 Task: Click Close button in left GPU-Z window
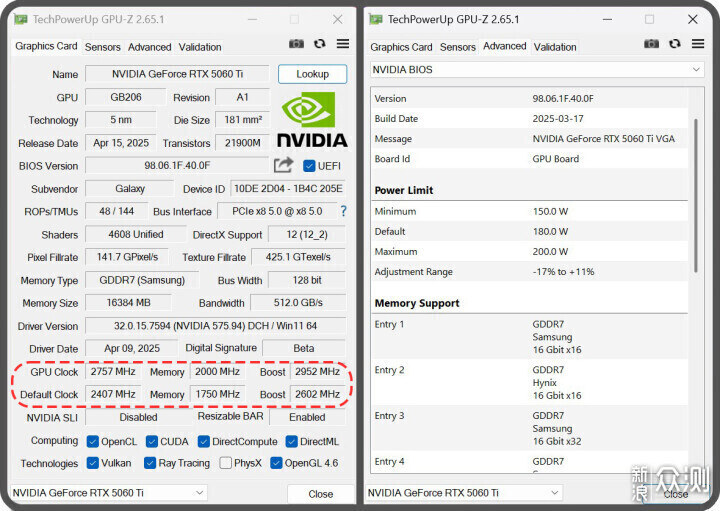tap(321, 494)
